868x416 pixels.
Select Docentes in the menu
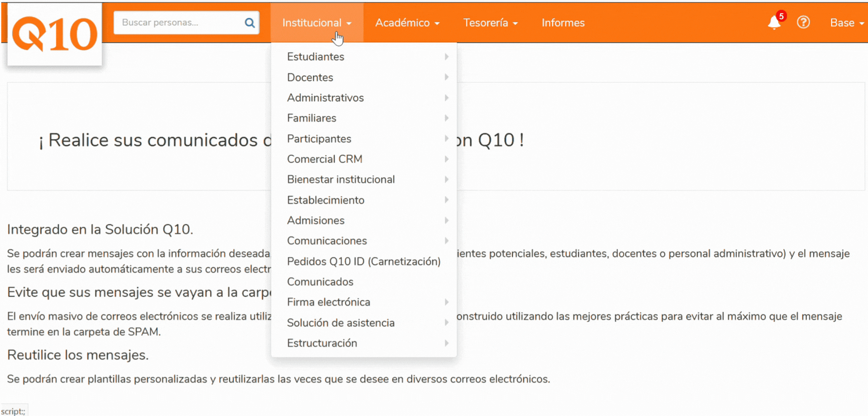click(x=364, y=77)
